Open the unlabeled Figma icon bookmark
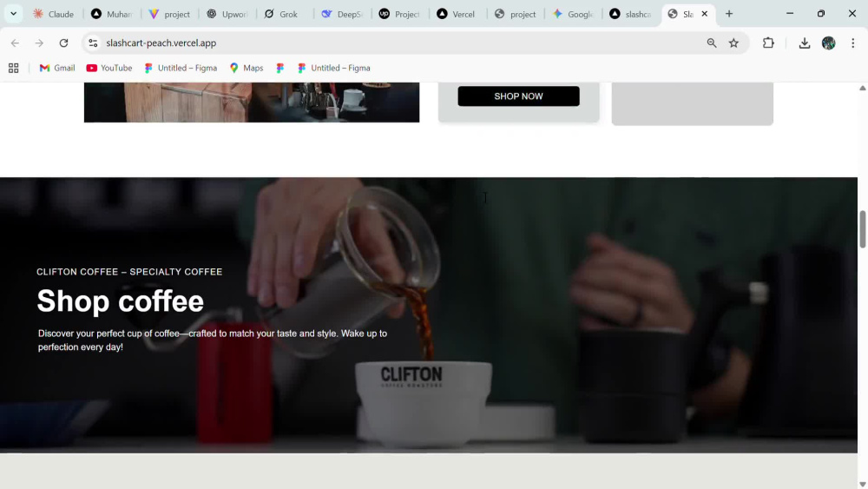 [x=280, y=68]
